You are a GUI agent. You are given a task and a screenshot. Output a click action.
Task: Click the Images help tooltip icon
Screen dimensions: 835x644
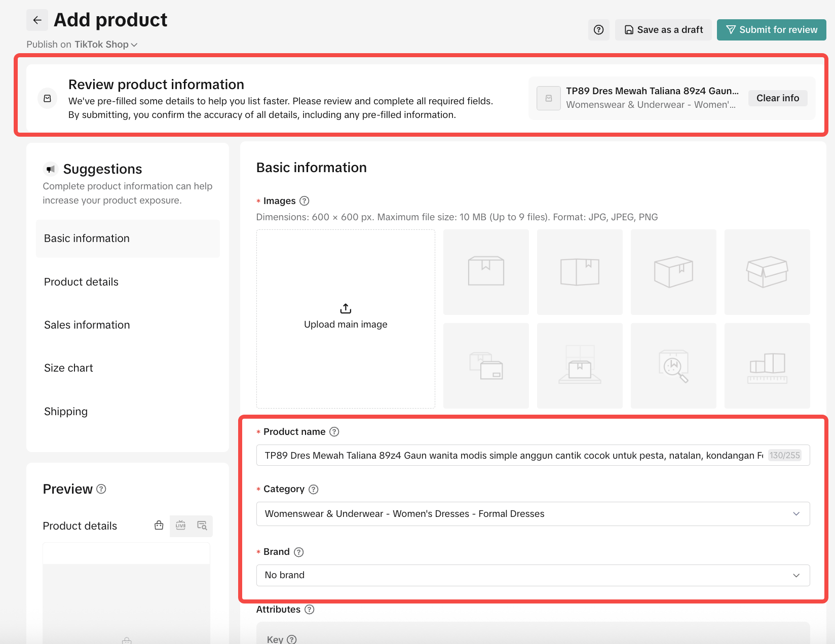click(304, 201)
